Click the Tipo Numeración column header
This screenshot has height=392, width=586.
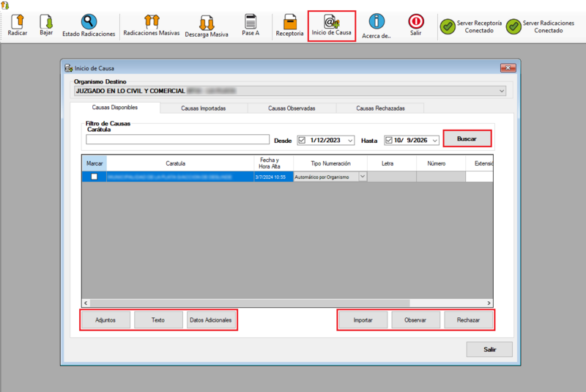point(330,163)
